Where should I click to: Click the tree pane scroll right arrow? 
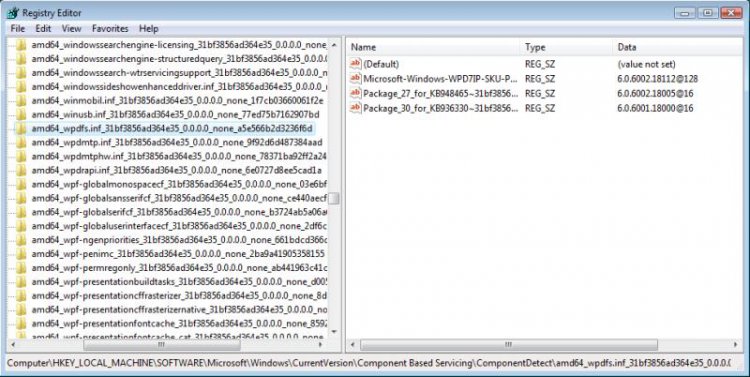click(320, 344)
